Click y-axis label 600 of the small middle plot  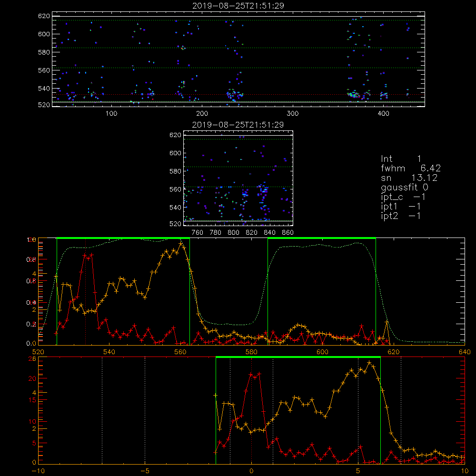175,153
